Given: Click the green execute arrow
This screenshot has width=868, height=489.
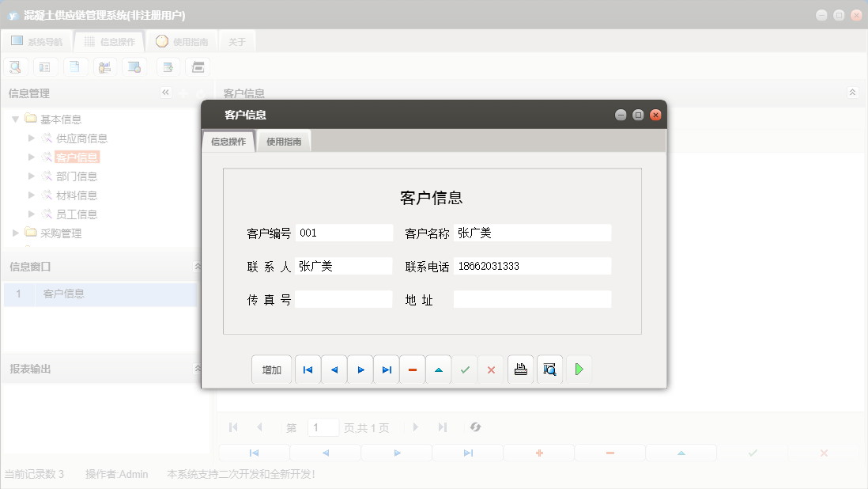Looking at the screenshot, I should point(579,369).
